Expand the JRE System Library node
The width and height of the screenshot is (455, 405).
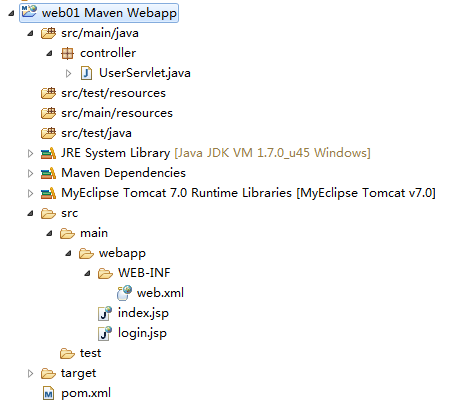click(30, 153)
